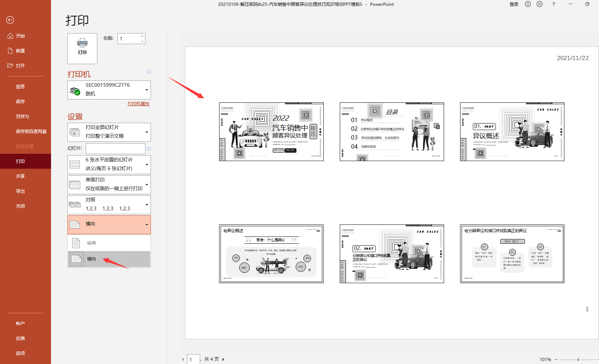
Task: Open the 打印机属性 link
Action: coord(139,104)
